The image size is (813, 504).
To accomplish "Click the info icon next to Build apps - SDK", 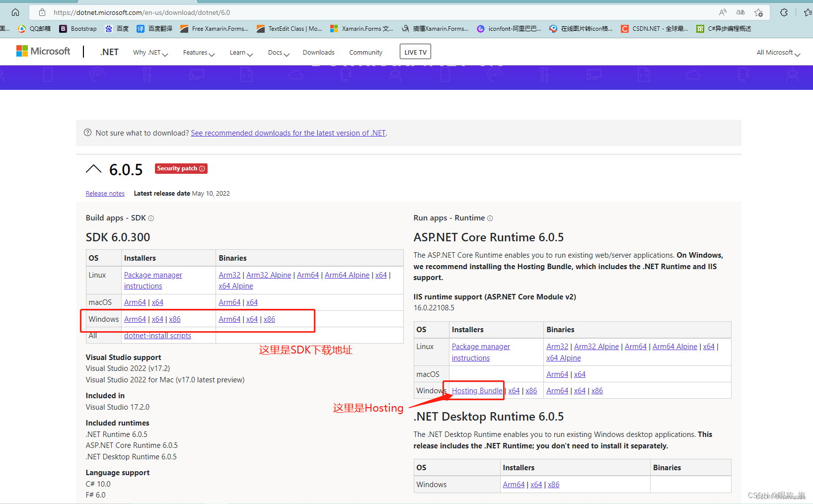I will coord(151,218).
